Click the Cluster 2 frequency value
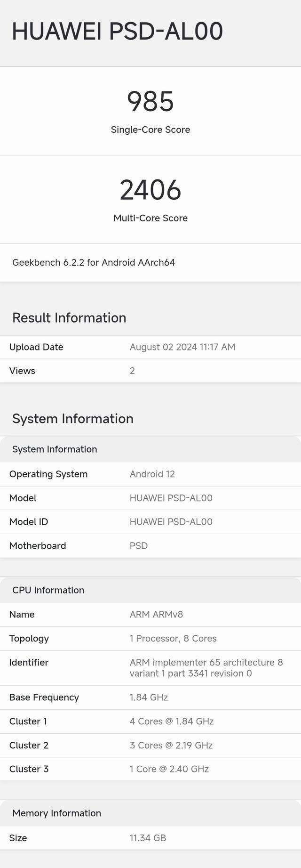This screenshot has height=868, width=301. (x=171, y=745)
